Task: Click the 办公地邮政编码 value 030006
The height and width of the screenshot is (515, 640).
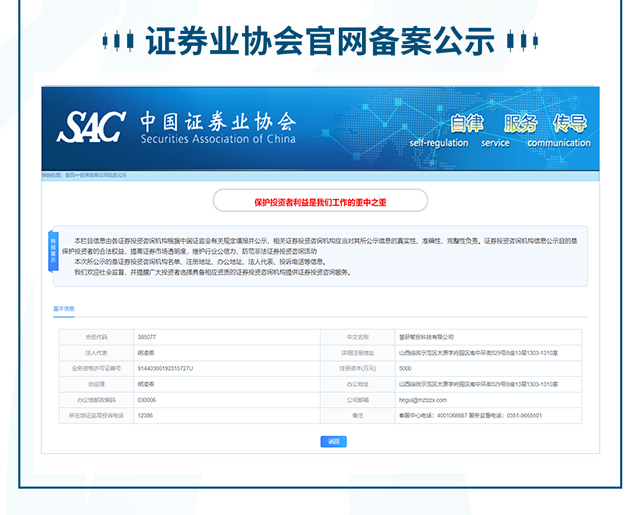Action: click(x=147, y=399)
